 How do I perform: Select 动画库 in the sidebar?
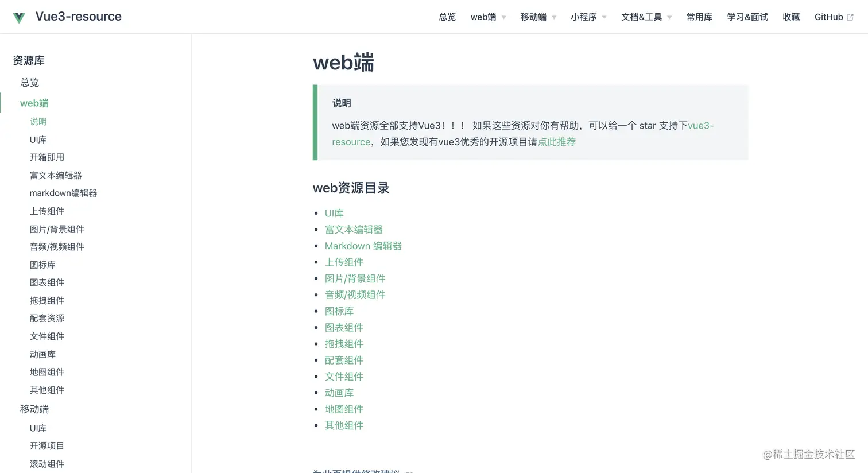[42, 354]
